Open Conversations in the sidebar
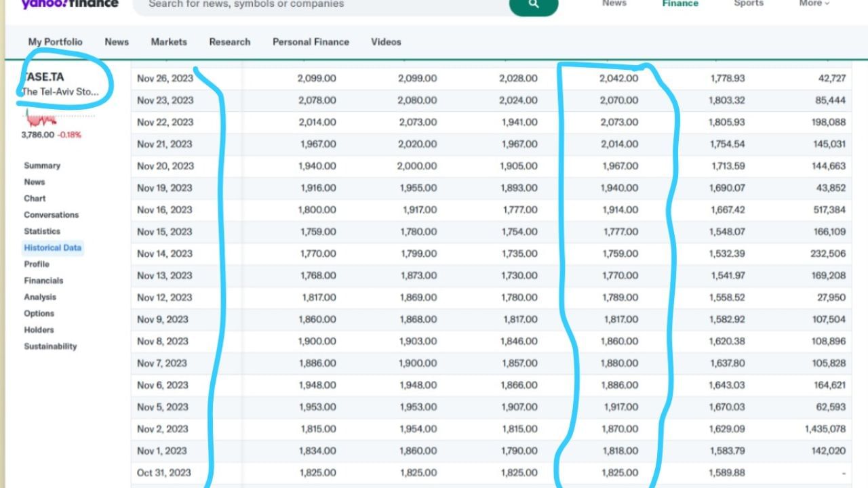 [x=52, y=215]
